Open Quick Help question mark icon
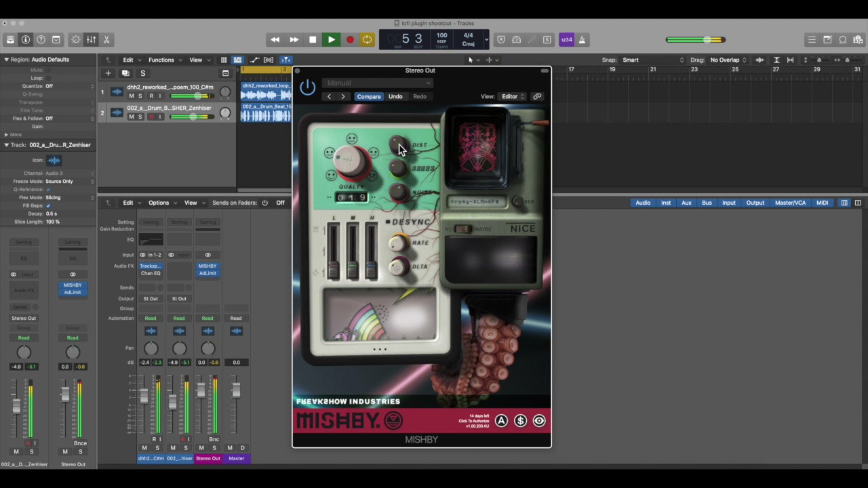868x488 pixels. pos(41,40)
